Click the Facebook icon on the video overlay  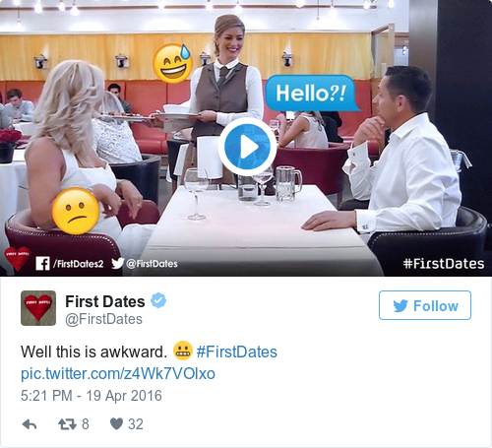[x=42, y=263]
